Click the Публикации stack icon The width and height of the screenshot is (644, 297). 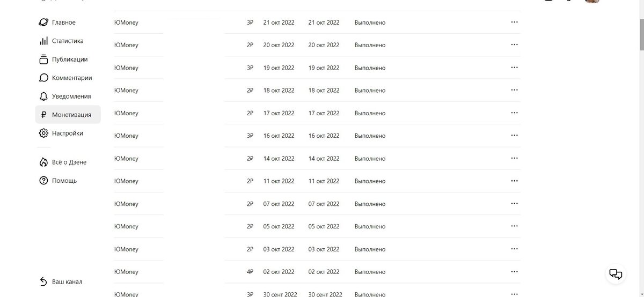click(43, 60)
